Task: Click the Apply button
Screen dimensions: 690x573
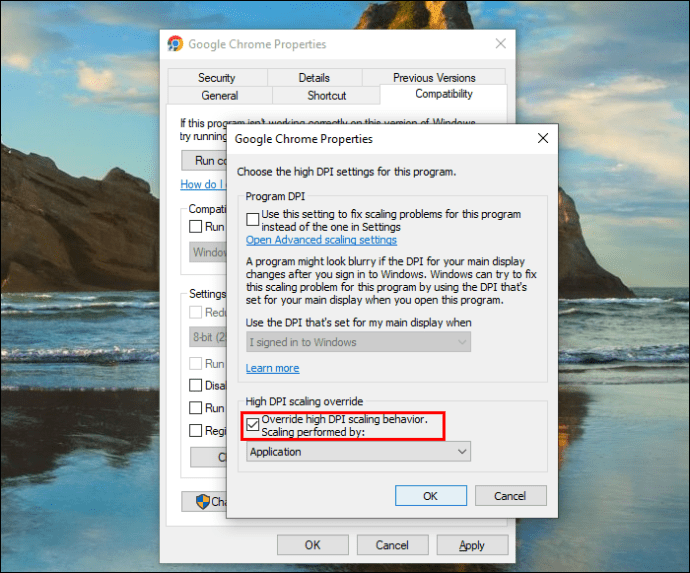Action: (x=472, y=545)
